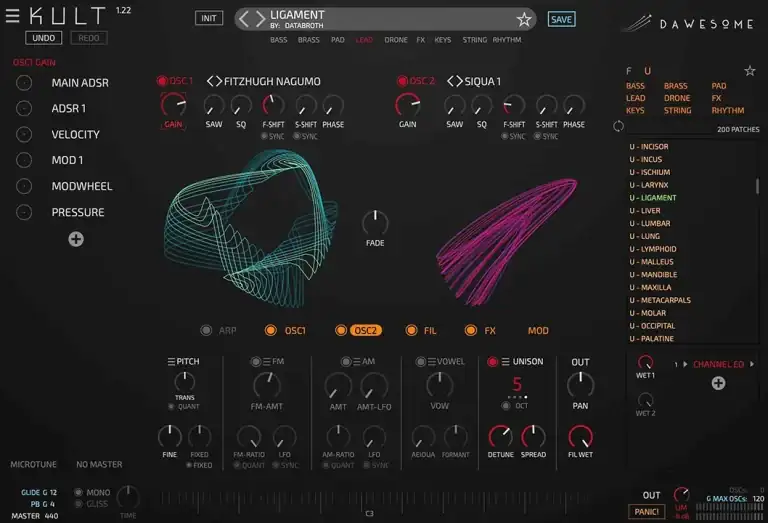Enable the VOWEL section toggle
Screen dimensions: 768x523
420,361
